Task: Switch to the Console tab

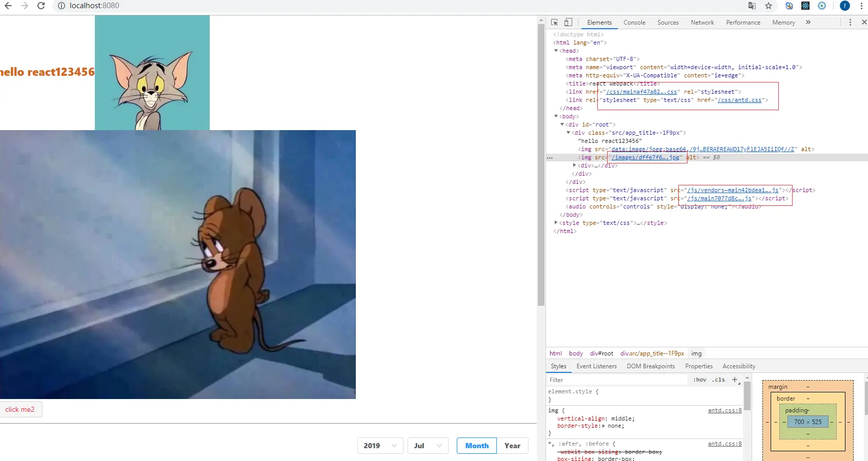Action: 634,23
